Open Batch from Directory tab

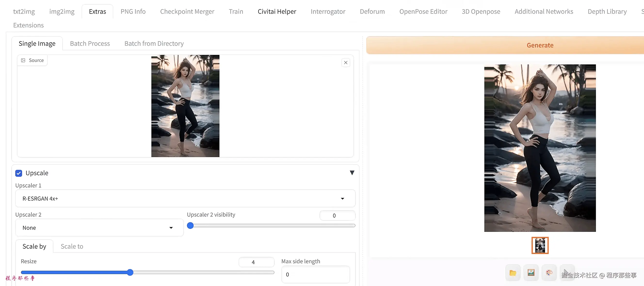click(x=154, y=43)
